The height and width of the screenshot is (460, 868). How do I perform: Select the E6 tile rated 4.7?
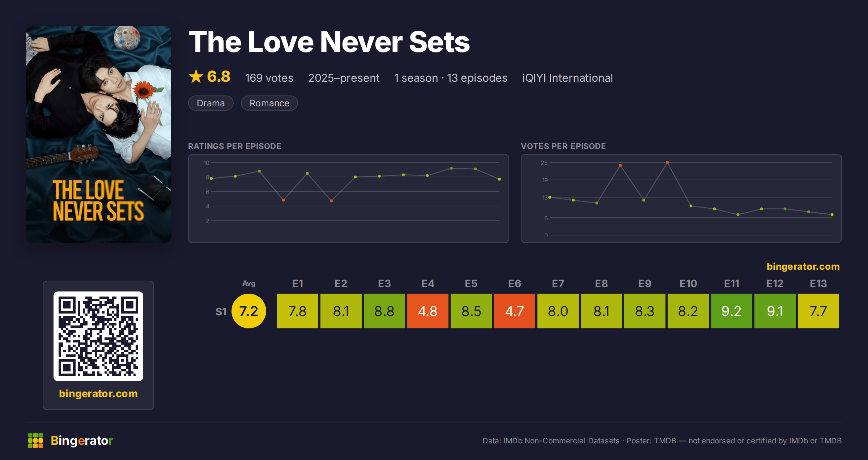515,311
